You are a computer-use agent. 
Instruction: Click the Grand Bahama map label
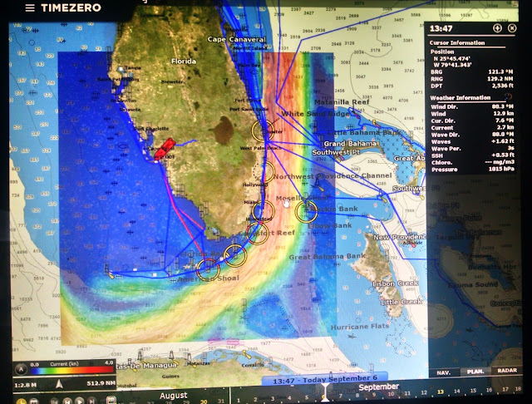pyautogui.click(x=349, y=144)
